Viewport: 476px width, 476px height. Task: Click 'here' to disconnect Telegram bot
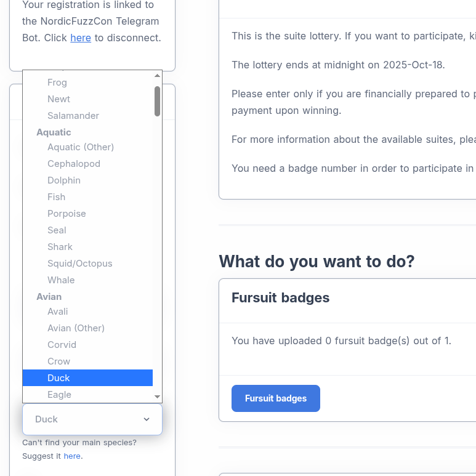pos(81,38)
